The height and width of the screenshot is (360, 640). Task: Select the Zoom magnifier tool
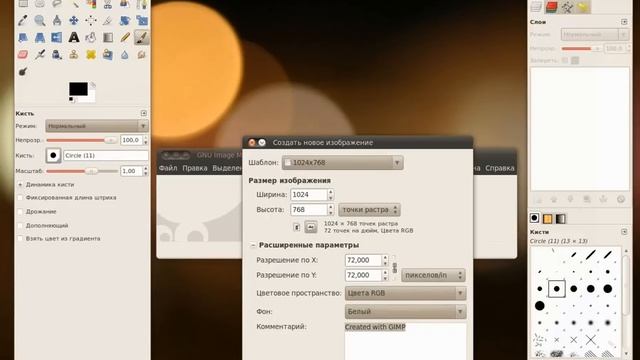click(40, 20)
